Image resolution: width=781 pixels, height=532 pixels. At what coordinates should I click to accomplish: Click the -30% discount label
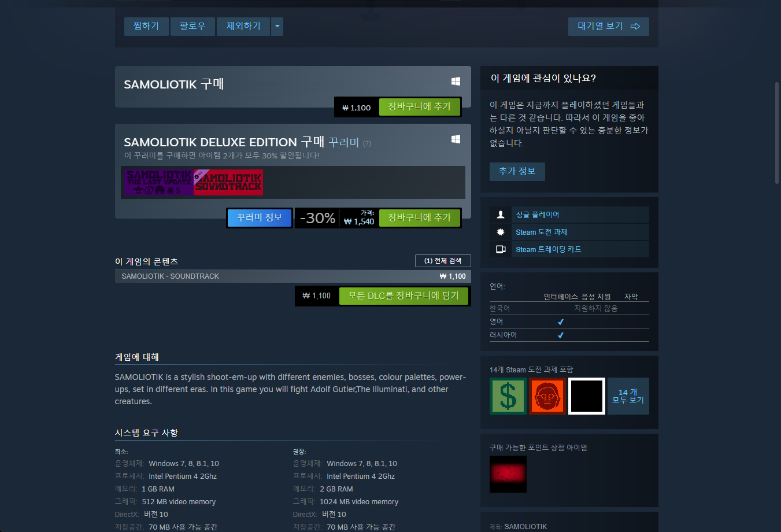tap(317, 218)
